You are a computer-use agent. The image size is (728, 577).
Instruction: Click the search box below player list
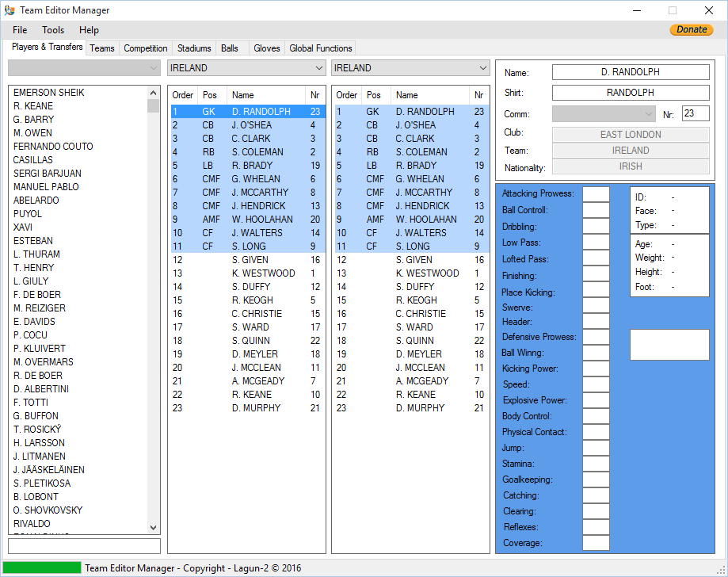click(x=84, y=546)
